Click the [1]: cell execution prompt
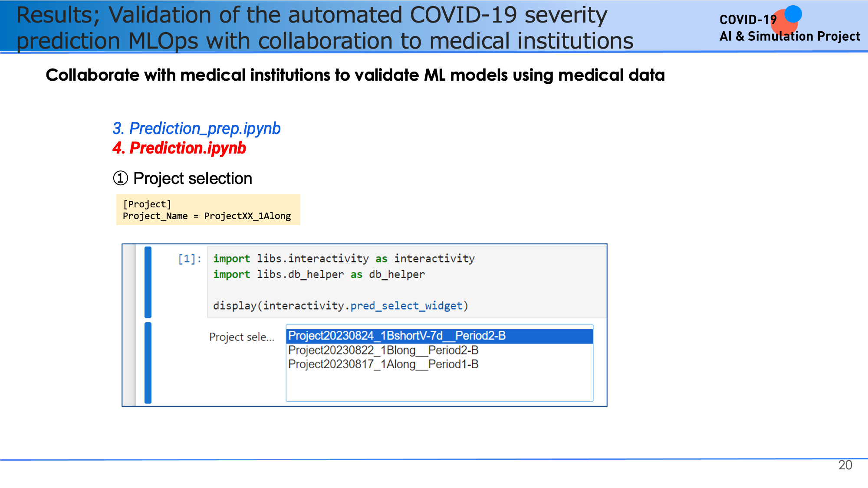The width and height of the screenshot is (868, 488). (190, 259)
